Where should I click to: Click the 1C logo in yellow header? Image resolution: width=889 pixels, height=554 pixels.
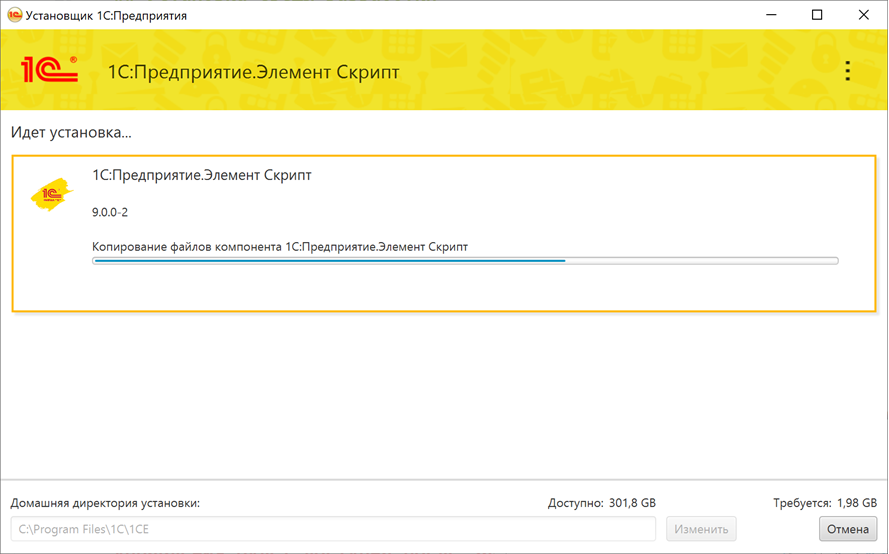(x=49, y=71)
